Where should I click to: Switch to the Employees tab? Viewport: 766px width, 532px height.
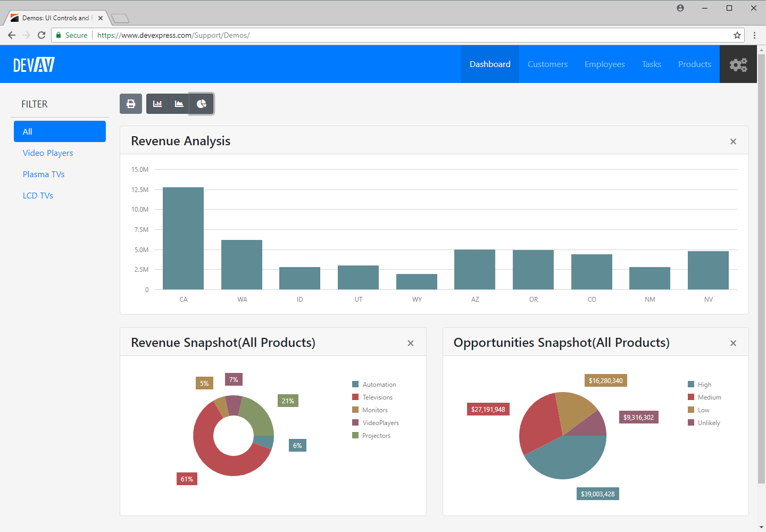click(604, 64)
